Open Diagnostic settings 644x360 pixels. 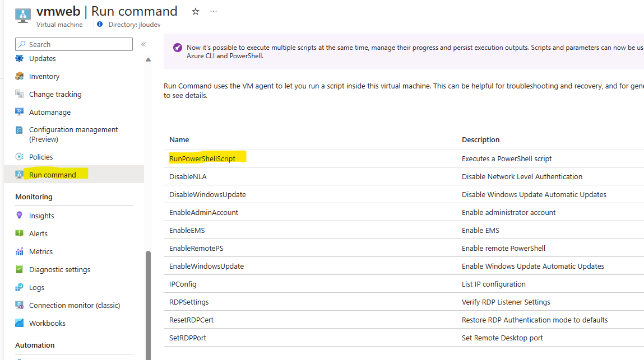coord(59,270)
